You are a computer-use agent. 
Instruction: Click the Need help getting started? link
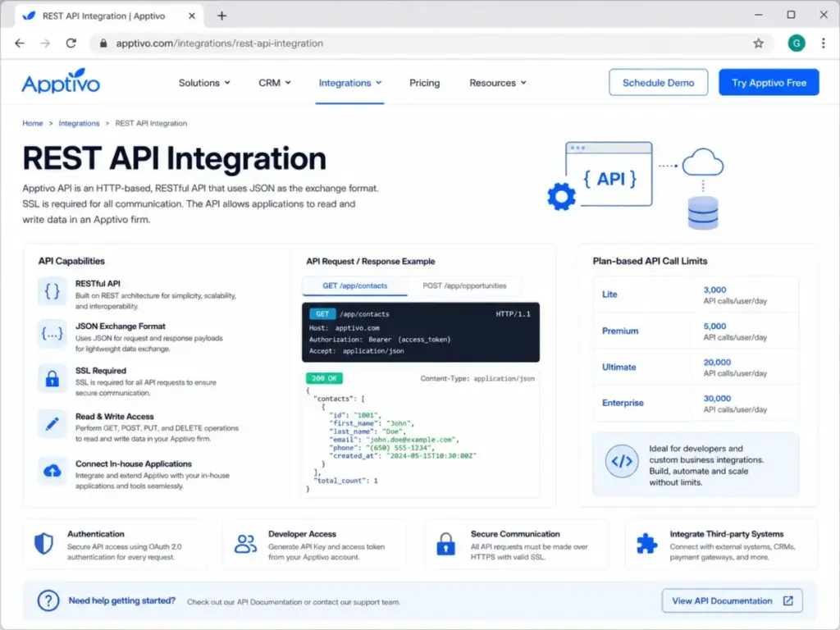[121, 600]
